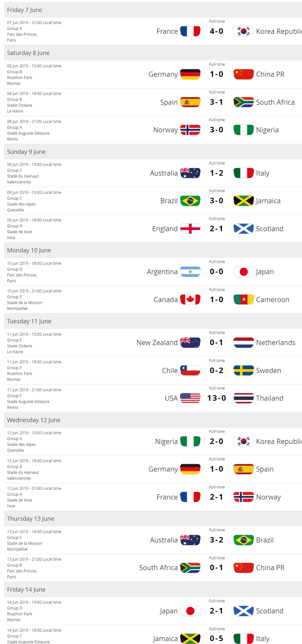
Task: Open the Argentina 0-0 Japan score
Action: tap(217, 272)
